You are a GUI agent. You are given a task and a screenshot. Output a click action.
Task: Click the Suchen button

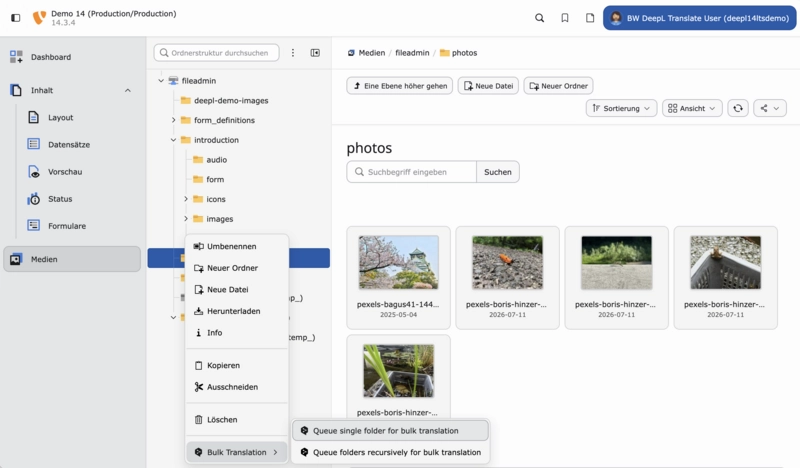point(497,172)
